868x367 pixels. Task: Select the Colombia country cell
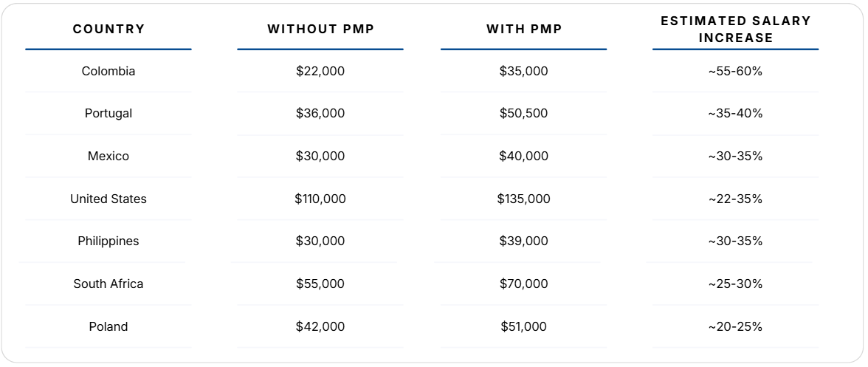tap(108, 71)
